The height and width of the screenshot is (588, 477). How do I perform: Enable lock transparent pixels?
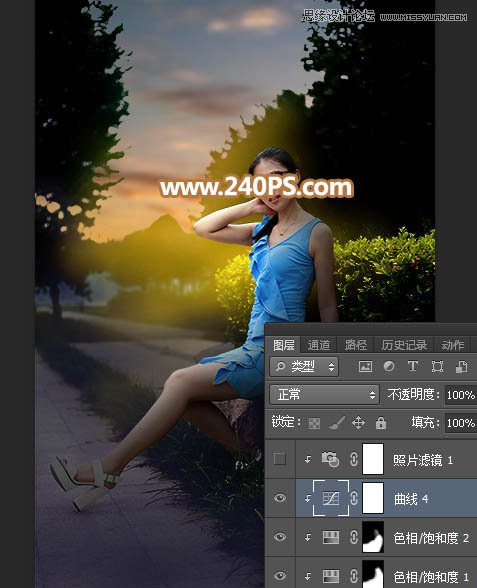[314, 423]
